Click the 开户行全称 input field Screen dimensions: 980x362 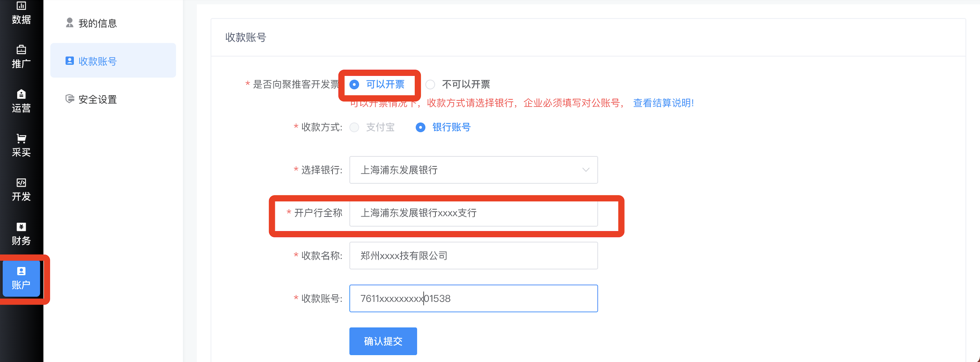coord(473,213)
